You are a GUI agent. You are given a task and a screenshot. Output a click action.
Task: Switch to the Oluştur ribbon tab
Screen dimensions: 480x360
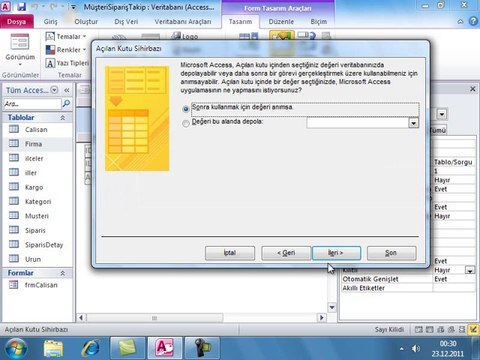coord(86,22)
